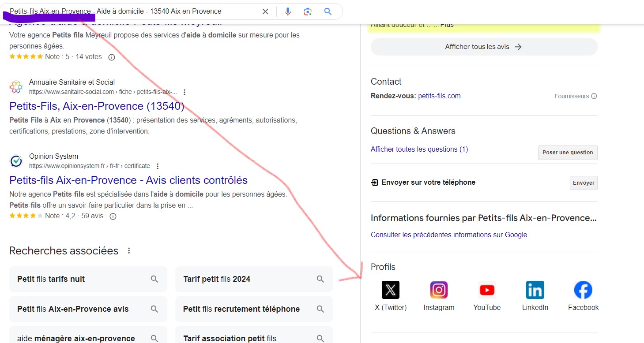Viewport: 644px width, 343px height.
Task: Click the Envoyer sur votre téléphone label
Action: [x=428, y=183]
